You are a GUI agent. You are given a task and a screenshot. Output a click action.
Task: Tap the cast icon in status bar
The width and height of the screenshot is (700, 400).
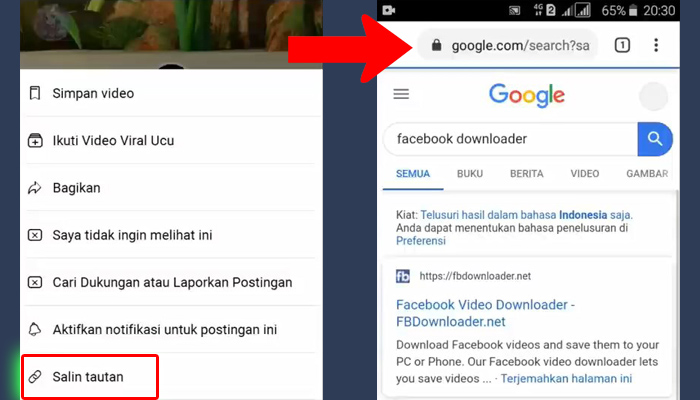(x=515, y=11)
